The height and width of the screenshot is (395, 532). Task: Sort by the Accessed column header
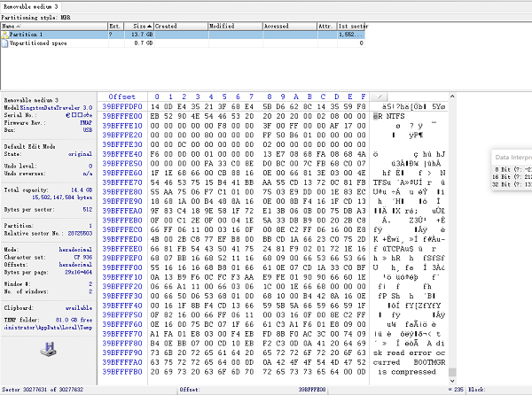click(x=290, y=26)
